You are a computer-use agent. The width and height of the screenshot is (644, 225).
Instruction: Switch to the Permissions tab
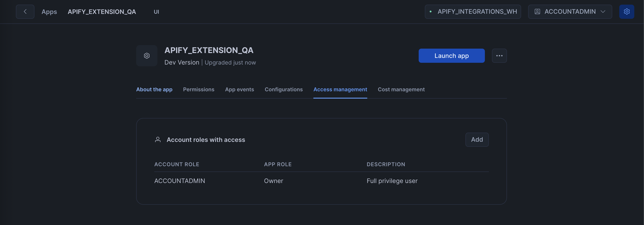[x=198, y=89]
